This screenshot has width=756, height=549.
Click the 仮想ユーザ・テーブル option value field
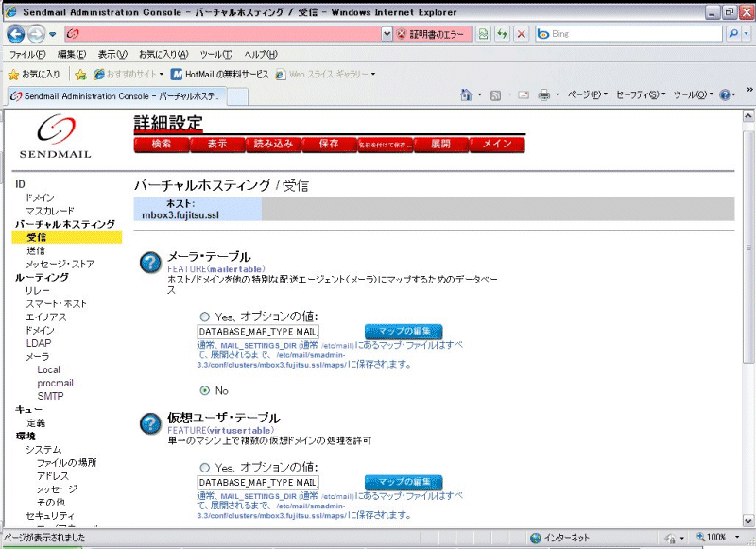click(x=258, y=483)
